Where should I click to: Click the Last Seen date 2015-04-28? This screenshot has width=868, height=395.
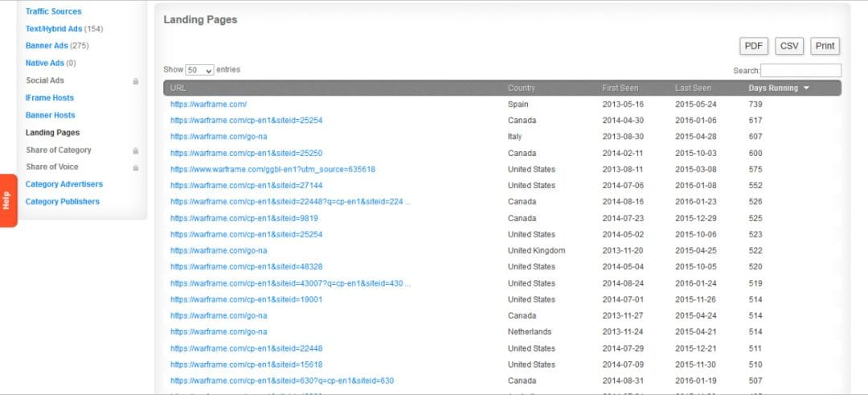tap(696, 136)
